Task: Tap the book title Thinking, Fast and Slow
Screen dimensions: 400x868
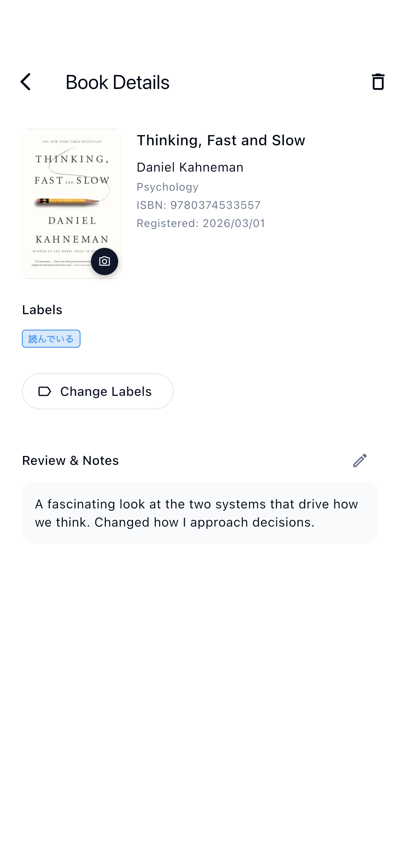Action: pos(221,140)
